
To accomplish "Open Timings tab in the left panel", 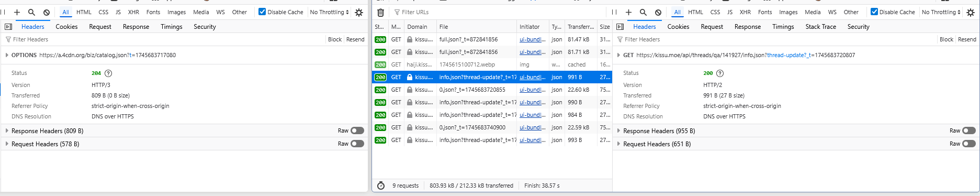I will [172, 27].
